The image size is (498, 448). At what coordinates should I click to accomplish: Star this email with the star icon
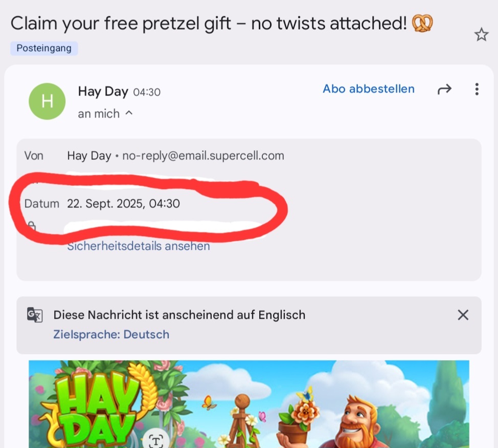[x=481, y=34]
